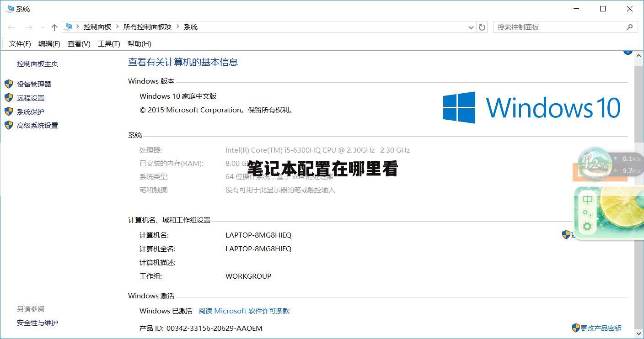The image size is (644, 339).
Task: Click the blue help icon at top right
Action: point(628,52)
